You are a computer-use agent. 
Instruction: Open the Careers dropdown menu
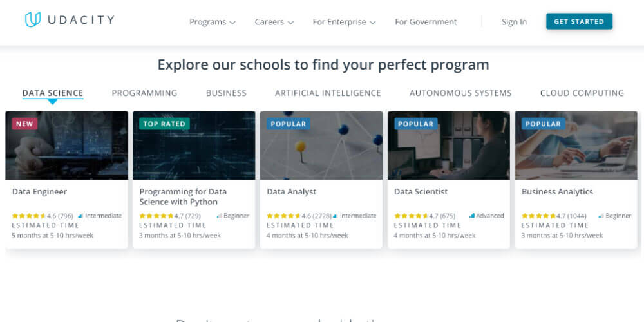pyautogui.click(x=274, y=22)
